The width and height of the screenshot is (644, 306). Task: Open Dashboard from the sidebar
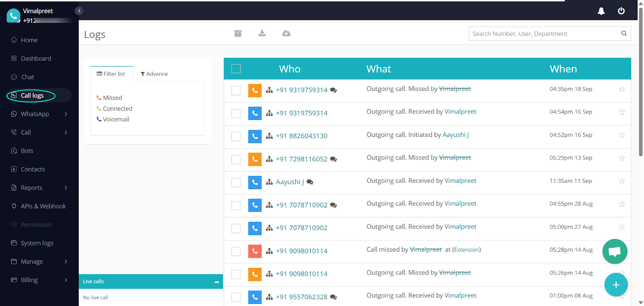pyautogui.click(x=36, y=58)
